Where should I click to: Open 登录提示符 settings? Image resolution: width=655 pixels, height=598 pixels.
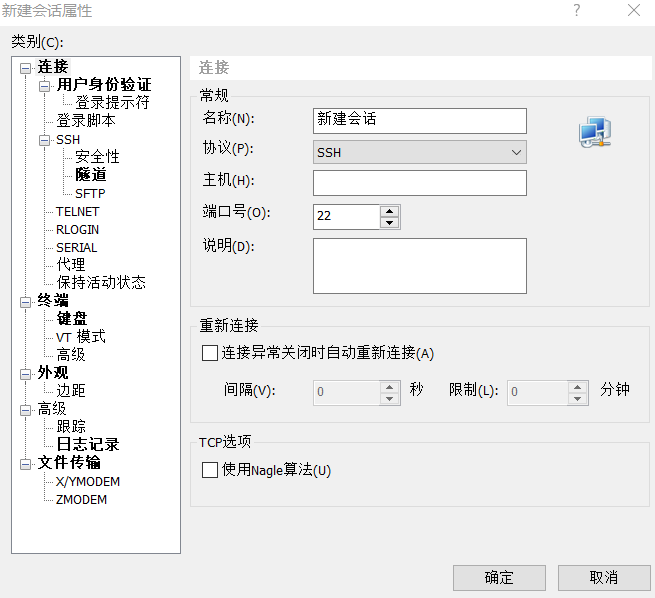point(112,102)
